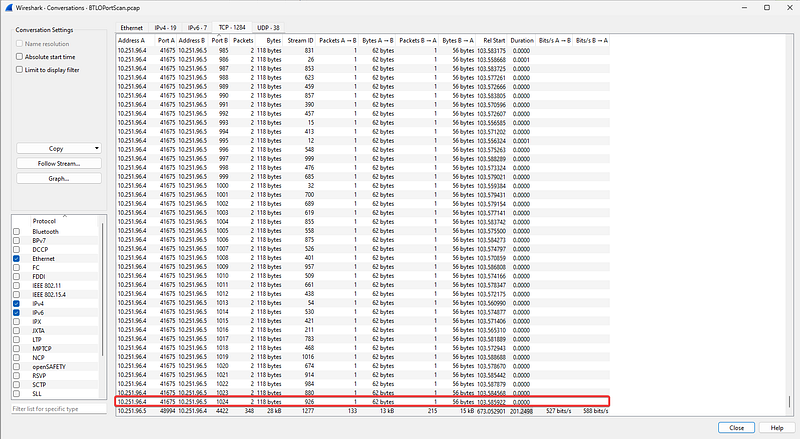Sort table by Bytes column header
This screenshot has height=439, width=800.
269,40
